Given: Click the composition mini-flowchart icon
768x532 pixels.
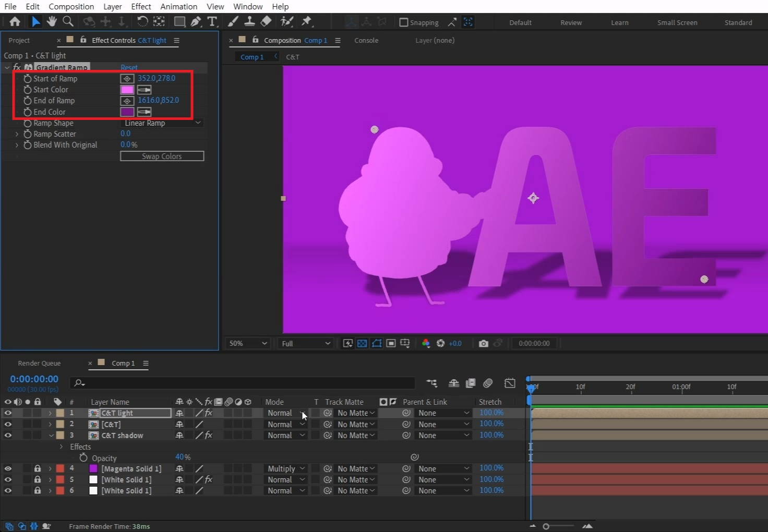Looking at the screenshot, I should (431, 383).
